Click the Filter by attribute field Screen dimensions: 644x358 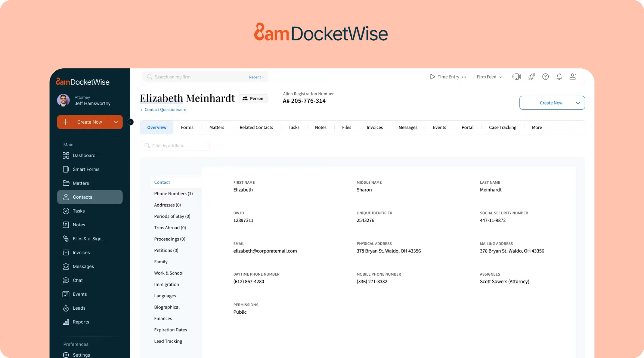175,146
